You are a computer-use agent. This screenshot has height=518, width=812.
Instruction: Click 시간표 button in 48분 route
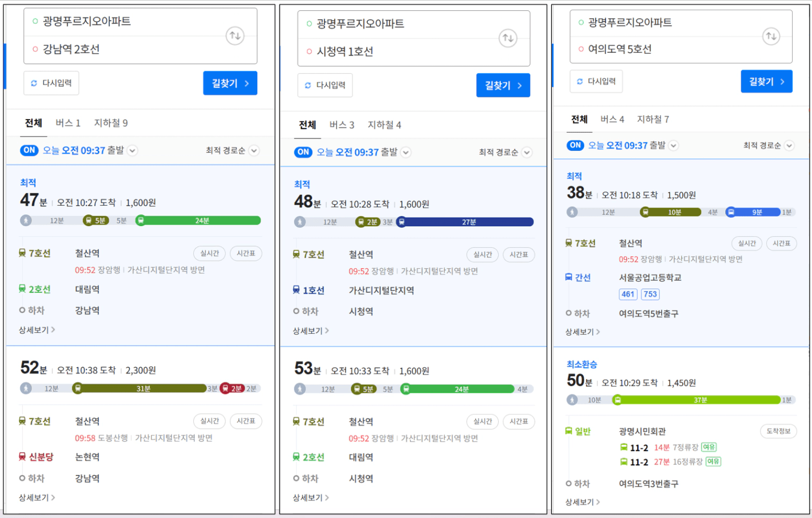[x=518, y=255]
